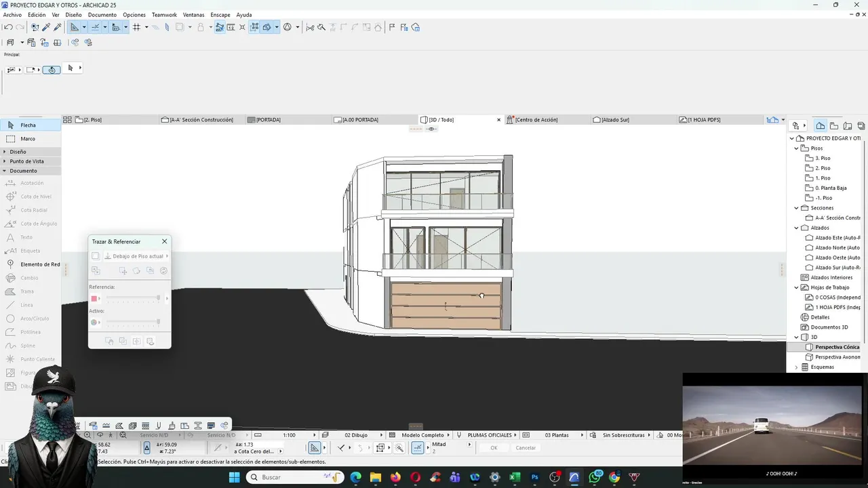
Task: Click the Activo color swatch
Action: click(x=94, y=323)
